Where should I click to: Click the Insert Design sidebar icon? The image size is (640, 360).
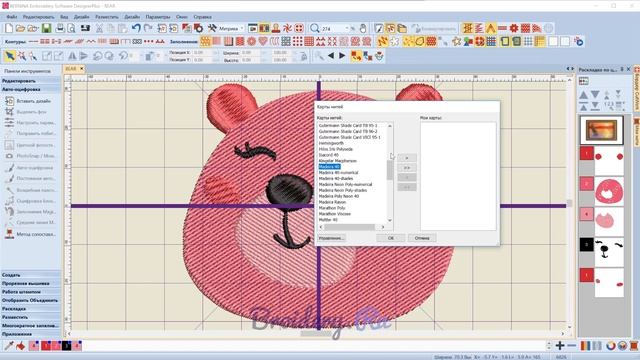[9, 101]
